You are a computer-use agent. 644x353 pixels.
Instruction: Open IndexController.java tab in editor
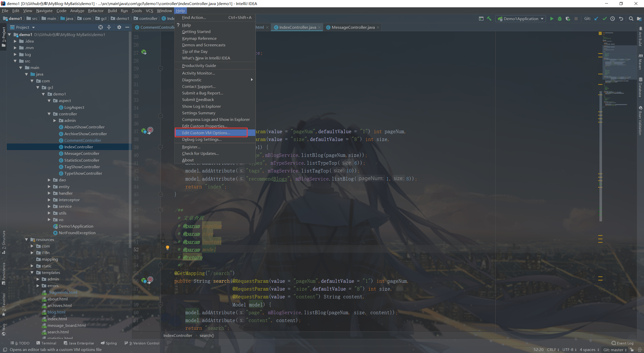tap(297, 27)
